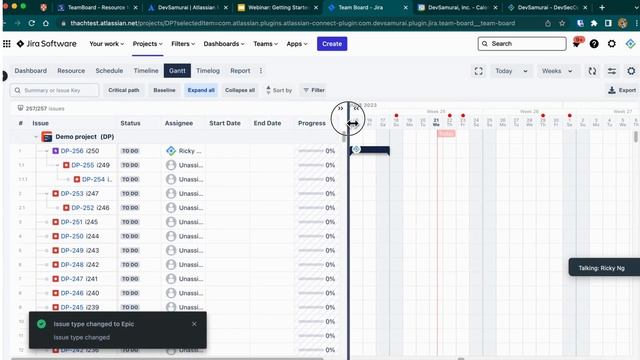Open the Jira app switcher grid
Image resolution: width=640 pixels, height=360 pixels.
(x=7, y=44)
